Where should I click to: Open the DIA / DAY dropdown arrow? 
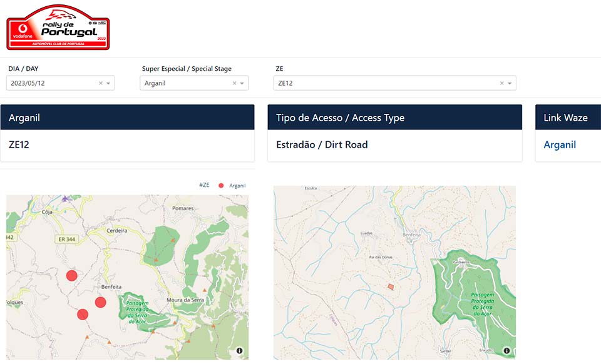[108, 83]
